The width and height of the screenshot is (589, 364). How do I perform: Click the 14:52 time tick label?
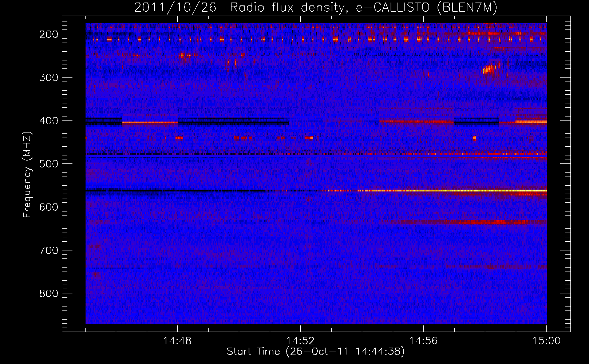click(300, 341)
